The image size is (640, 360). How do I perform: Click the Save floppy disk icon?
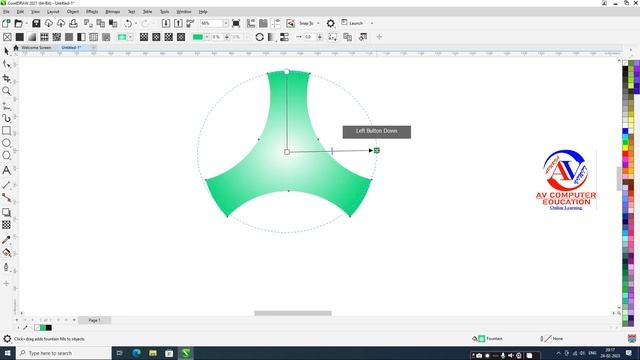36,23
